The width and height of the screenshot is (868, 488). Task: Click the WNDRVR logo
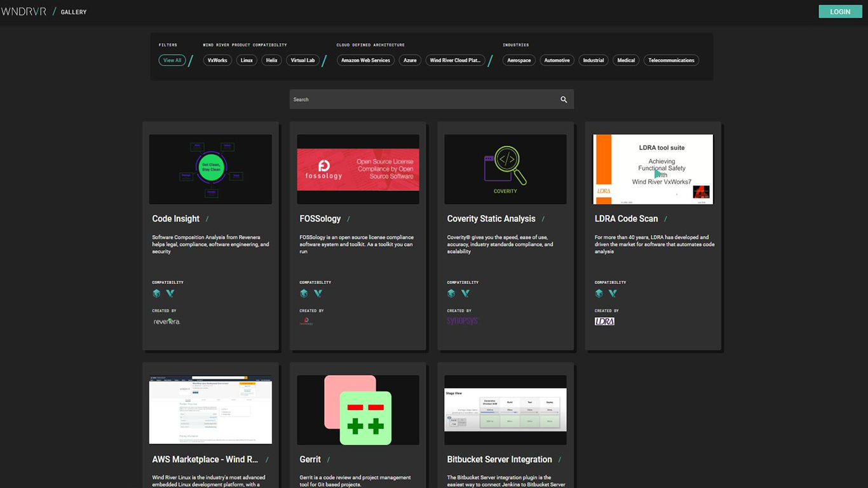[24, 11]
